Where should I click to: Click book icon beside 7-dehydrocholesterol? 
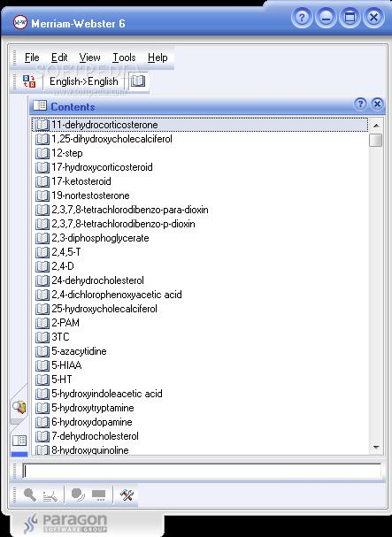pos(42,436)
